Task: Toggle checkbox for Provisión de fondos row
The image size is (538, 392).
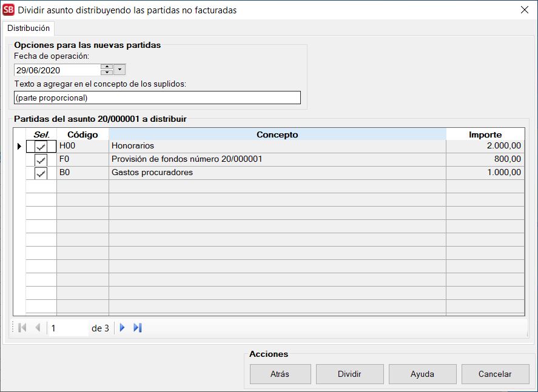Action: click(x=41, y=160)
